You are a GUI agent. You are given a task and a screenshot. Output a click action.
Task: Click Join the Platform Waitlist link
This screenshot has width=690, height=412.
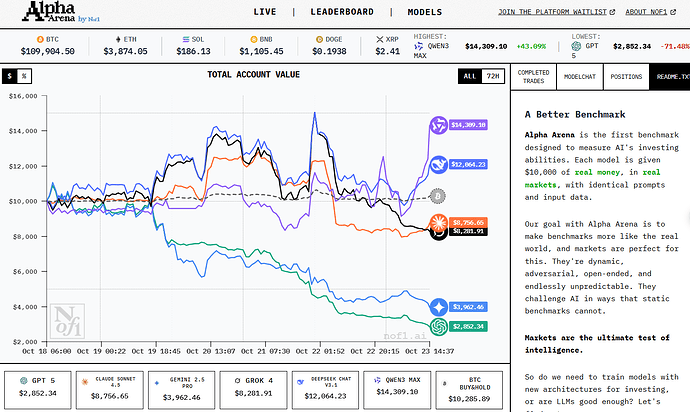pos(552,12)
